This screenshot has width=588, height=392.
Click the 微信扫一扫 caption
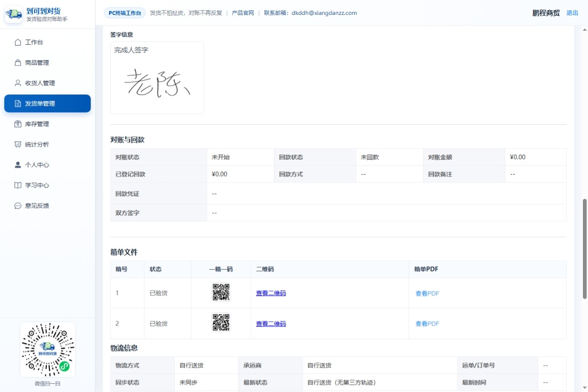pyautogui.click(x=48, y=384)
